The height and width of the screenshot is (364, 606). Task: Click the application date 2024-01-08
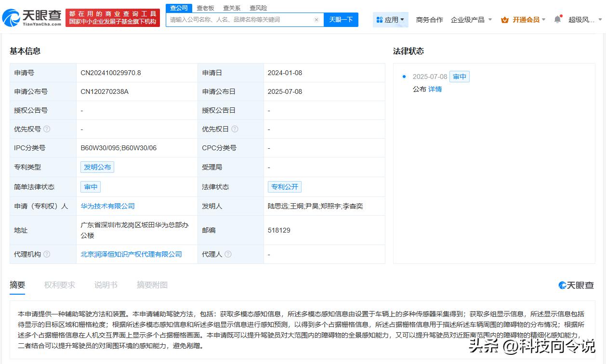point(285,73)
